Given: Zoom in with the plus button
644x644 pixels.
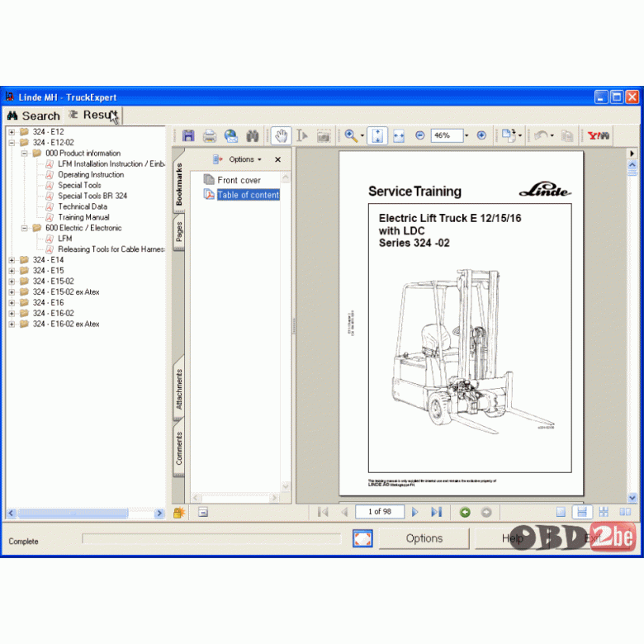Looking at the screenshot, I should [481, 135].
